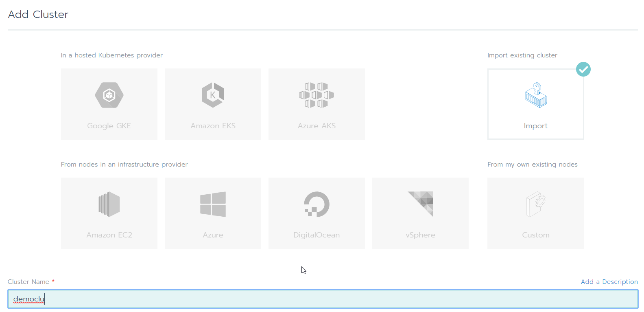Click the Import container icon
This screenshot has width=644, height=312.
536,95
